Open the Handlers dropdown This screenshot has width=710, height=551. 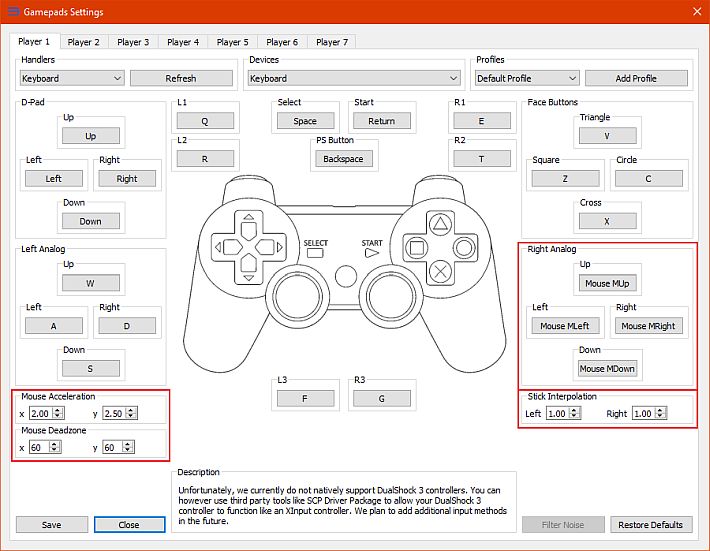coord(72,78)
